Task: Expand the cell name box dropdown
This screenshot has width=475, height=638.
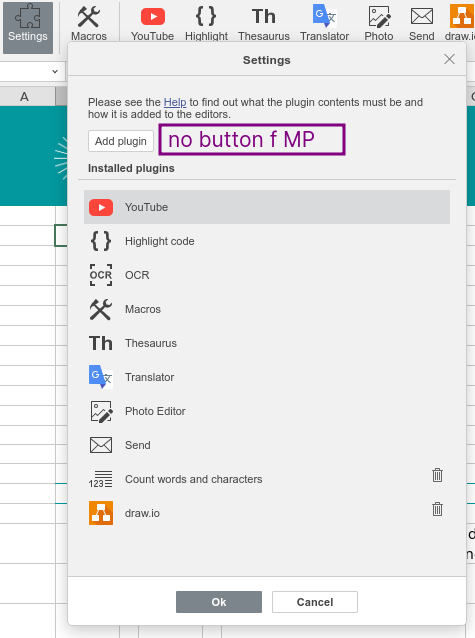Action: click(x=55, y=72)
